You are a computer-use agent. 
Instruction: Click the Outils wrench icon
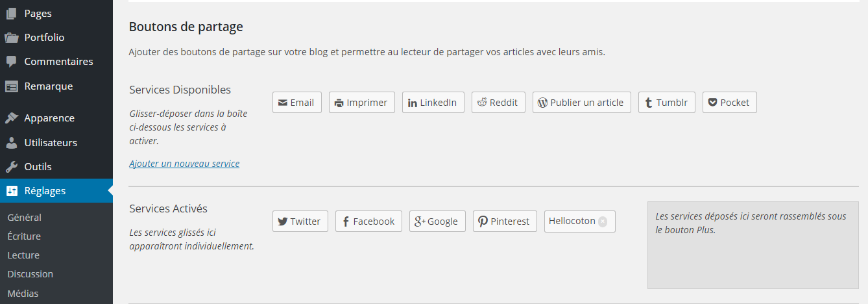pos(11,166)
